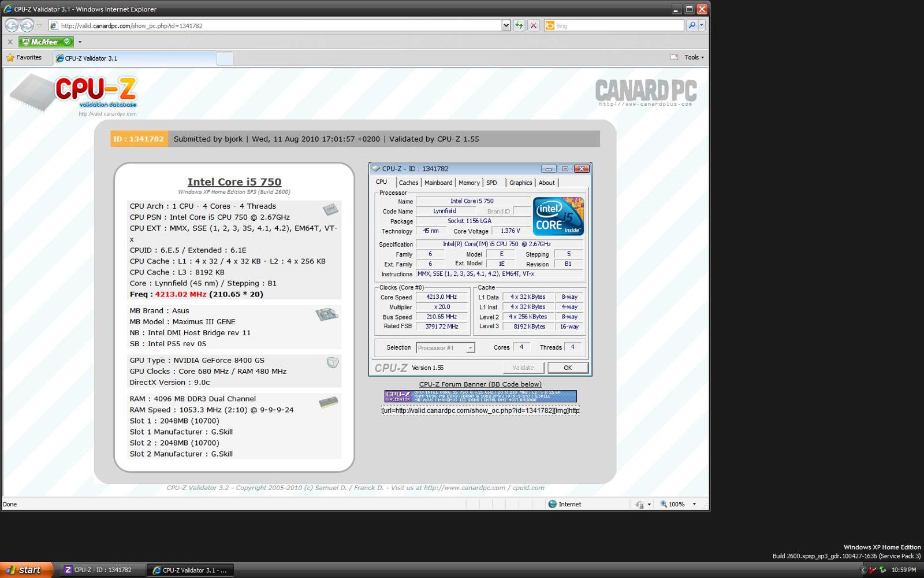This screenshot has width=924, height=578.
Task: Click the 10:59 PM system clock
Action: coord(904,570)
